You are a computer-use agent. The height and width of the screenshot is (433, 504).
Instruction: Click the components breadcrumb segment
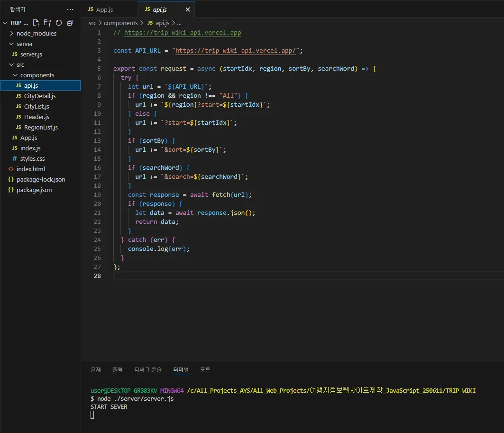pyautogui.click(x=120, y=23)
